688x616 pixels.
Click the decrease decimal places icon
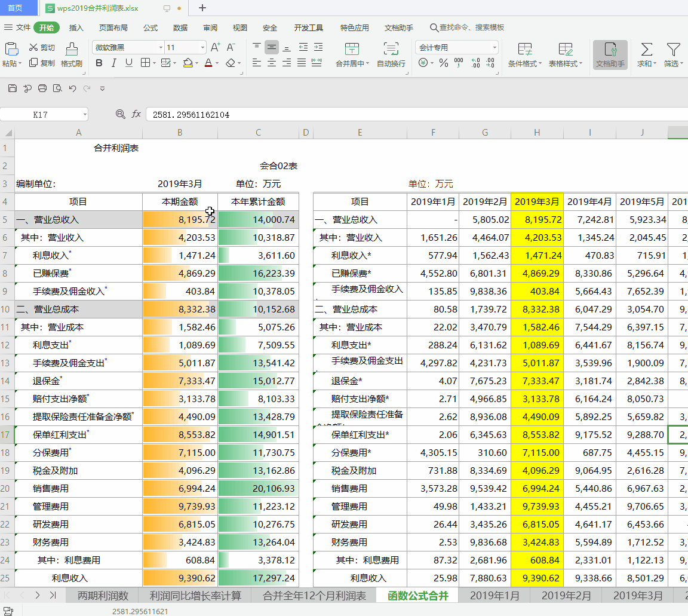490,63
